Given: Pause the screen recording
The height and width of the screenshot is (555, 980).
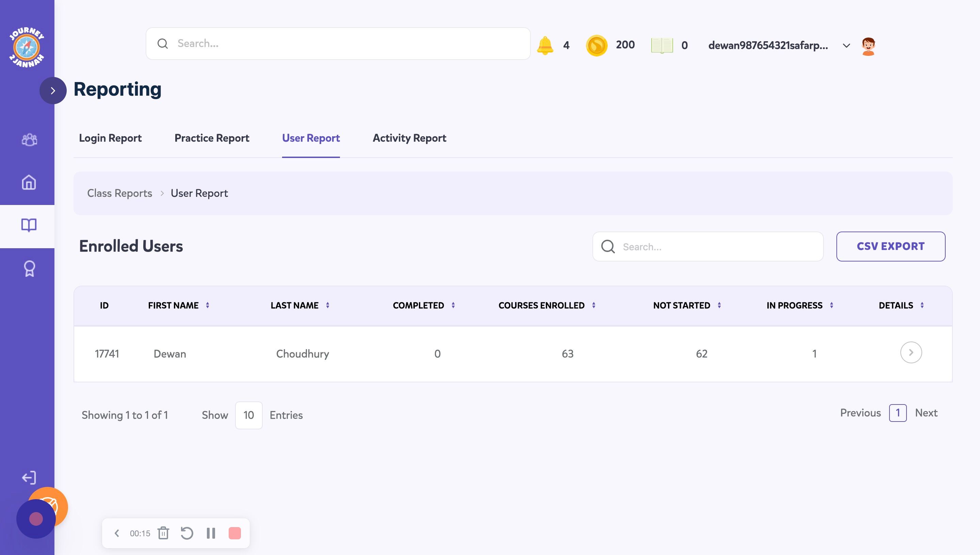Looking at the screenshot, I should pyautogui.click(x=211, y=533).
